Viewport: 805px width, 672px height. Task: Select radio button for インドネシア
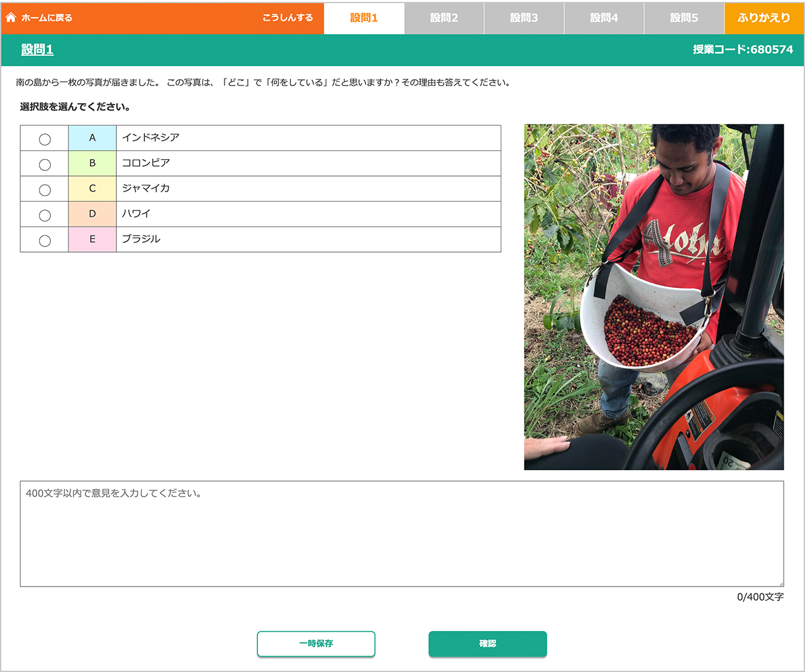45,139
